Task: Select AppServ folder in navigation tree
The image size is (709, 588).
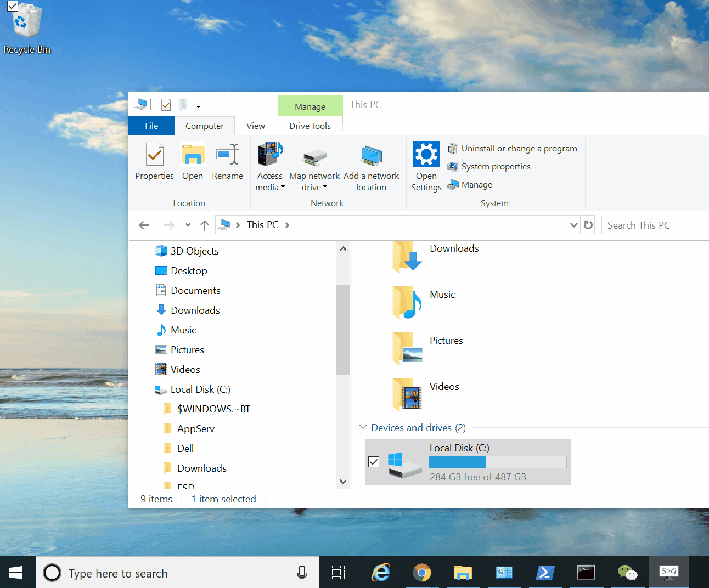Action: click(x=195, y=429)
